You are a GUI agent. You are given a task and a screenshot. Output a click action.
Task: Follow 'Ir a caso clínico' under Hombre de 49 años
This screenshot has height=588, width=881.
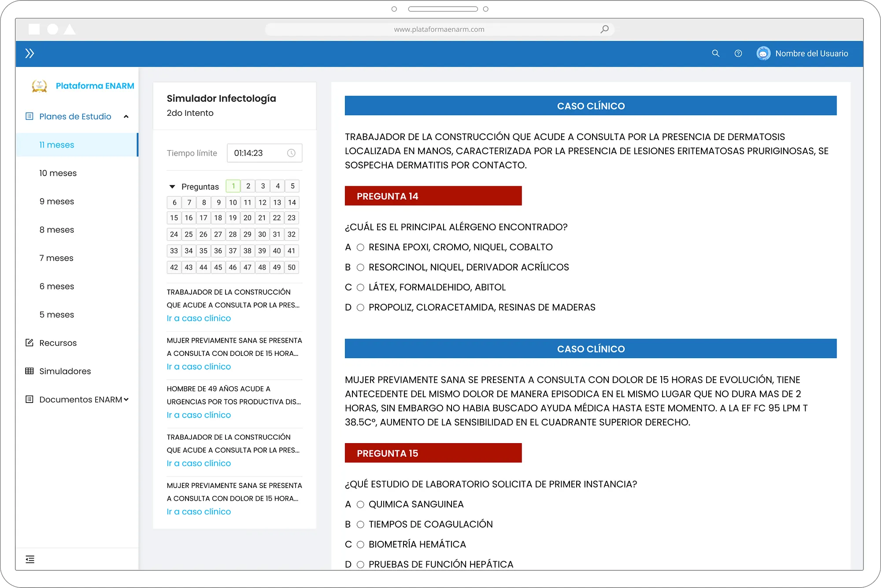pyautogui.click(x=199, y=415)
